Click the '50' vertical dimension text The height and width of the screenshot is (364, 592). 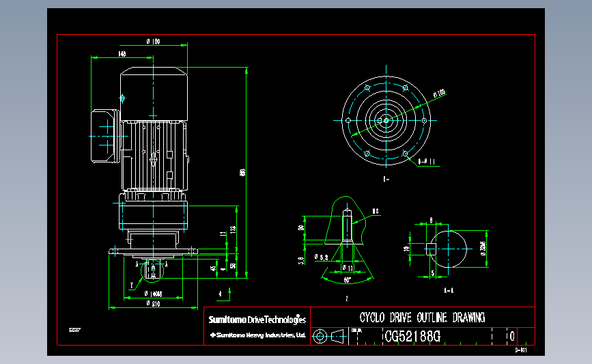click(233, 266)
